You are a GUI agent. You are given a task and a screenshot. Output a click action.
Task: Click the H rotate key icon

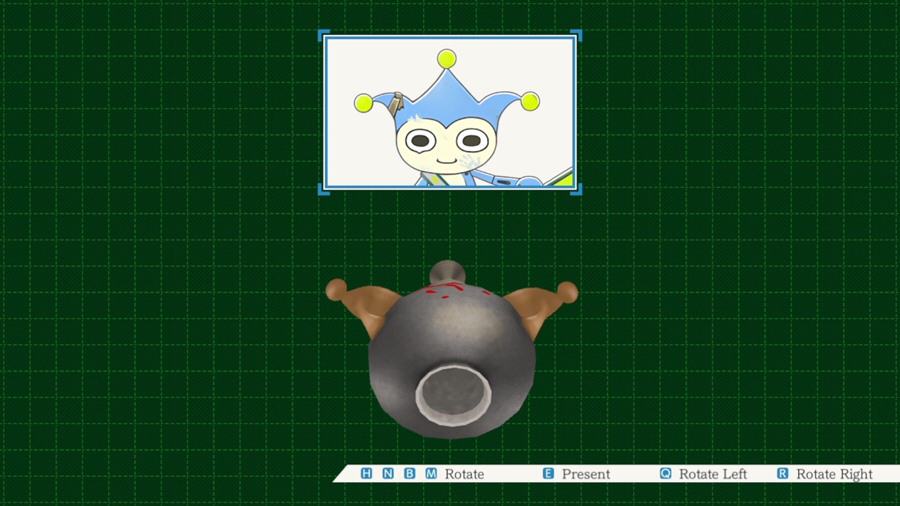pos(366,473)
